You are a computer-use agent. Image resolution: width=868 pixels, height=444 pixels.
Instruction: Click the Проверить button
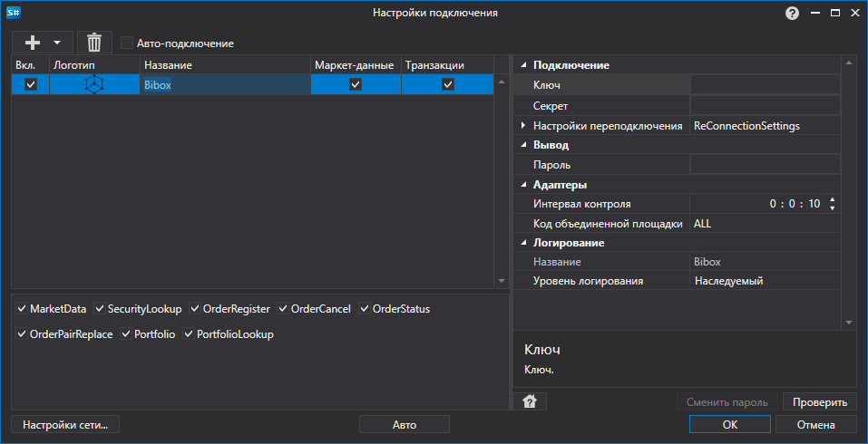tap(820, 402)
